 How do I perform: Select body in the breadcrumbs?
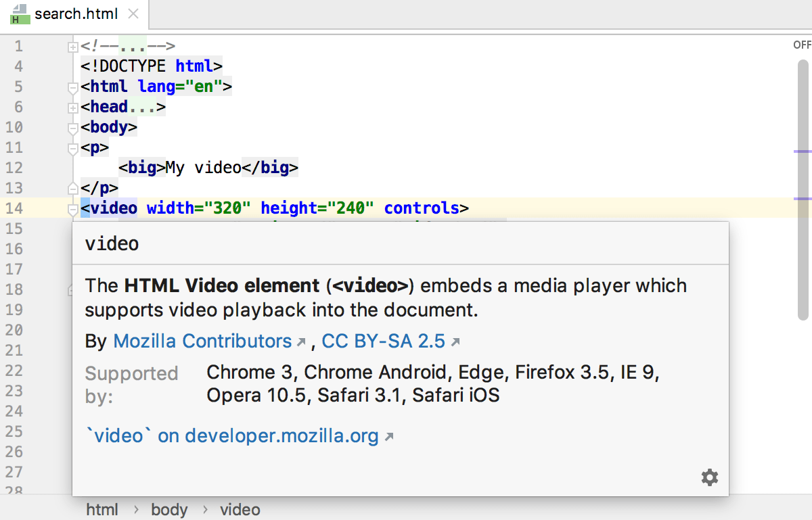pos(169,509)
